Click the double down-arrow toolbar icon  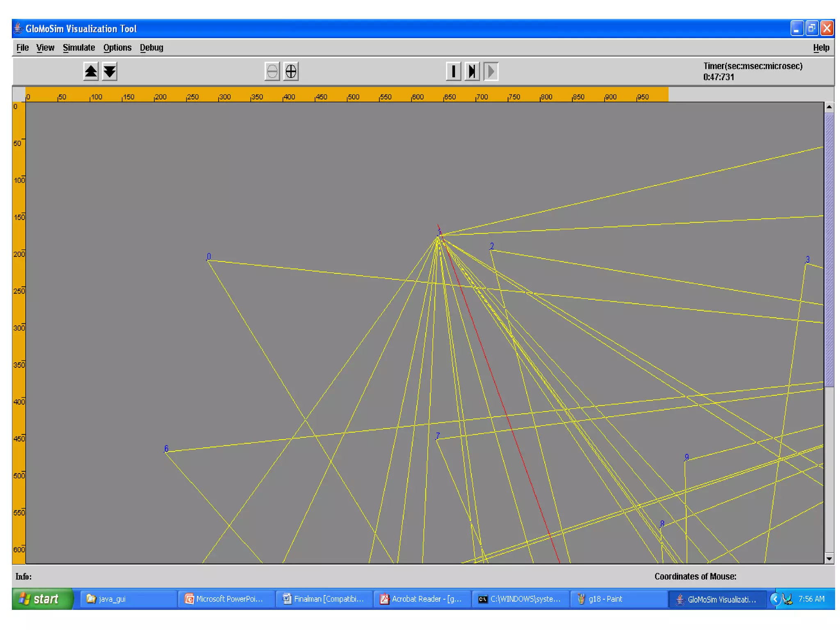coord(110,71)
